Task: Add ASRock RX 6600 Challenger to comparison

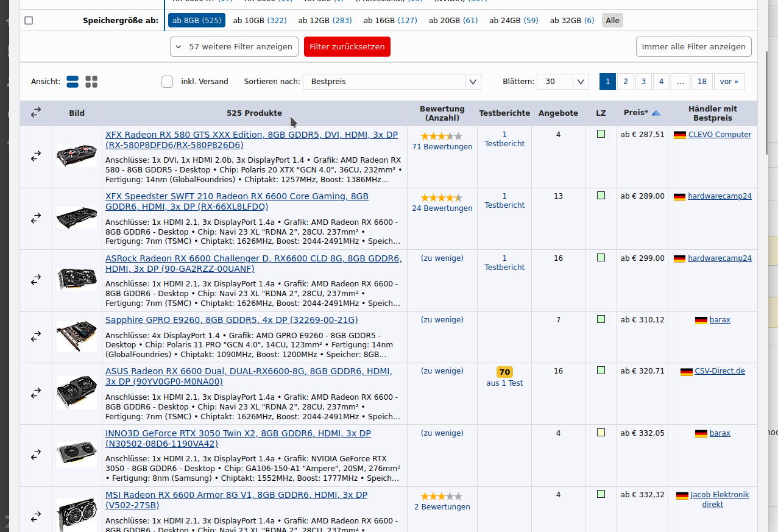Action: tap(36, 280)
